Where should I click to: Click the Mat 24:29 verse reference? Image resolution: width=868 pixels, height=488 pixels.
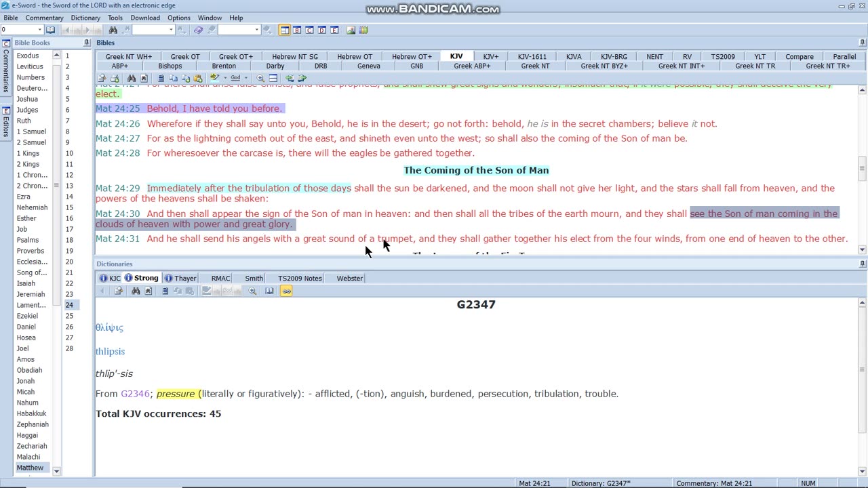pyautogui.click(x=117, y=188)
